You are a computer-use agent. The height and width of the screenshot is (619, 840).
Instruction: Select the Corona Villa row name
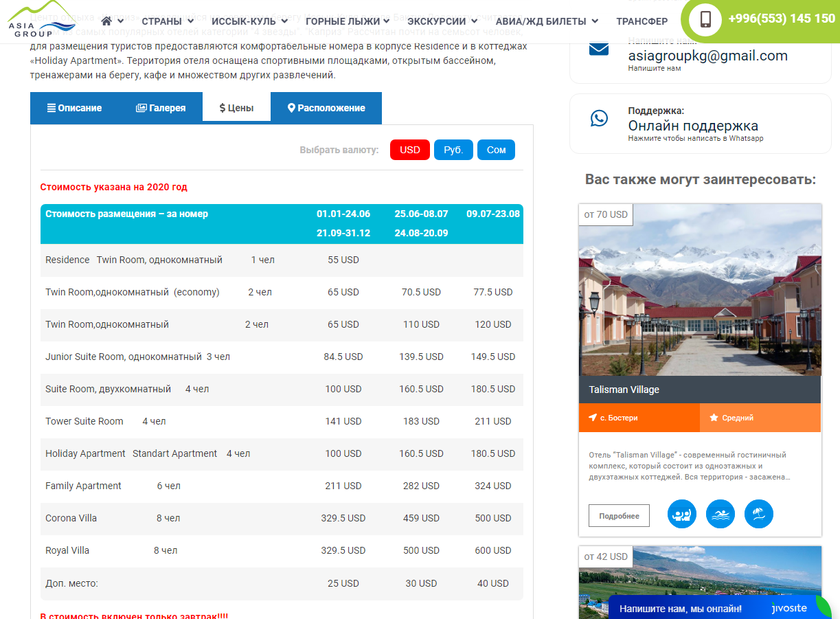click(x=71, y=518)
